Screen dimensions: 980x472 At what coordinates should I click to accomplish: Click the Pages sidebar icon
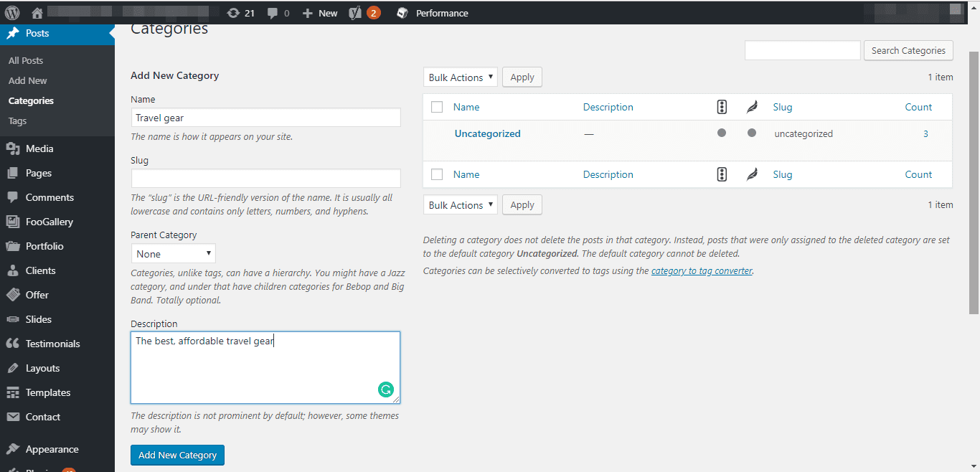[12, 173]
